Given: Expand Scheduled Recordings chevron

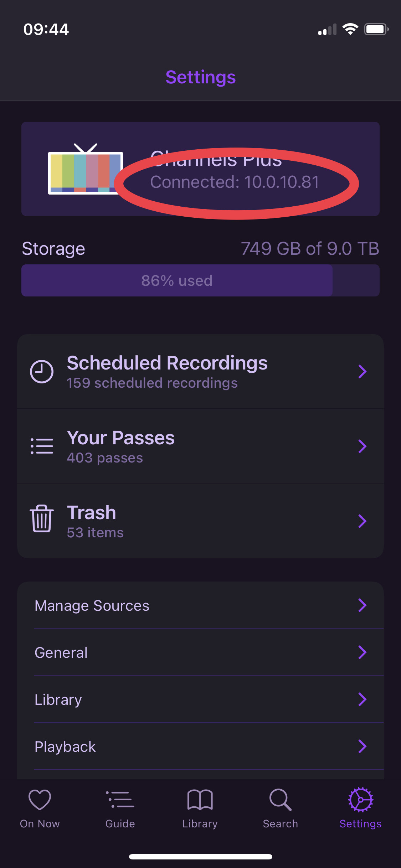Looking at the screenshot, I should tap(362, 372).
